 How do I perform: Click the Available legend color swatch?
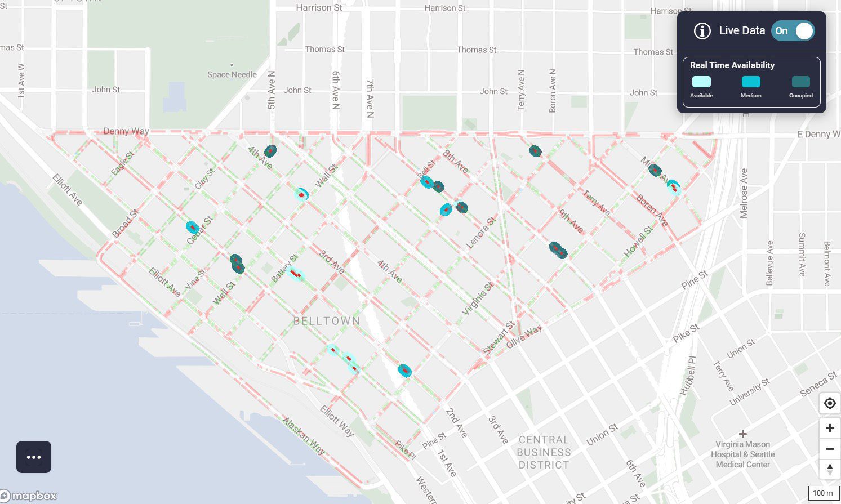pos(701,82)
